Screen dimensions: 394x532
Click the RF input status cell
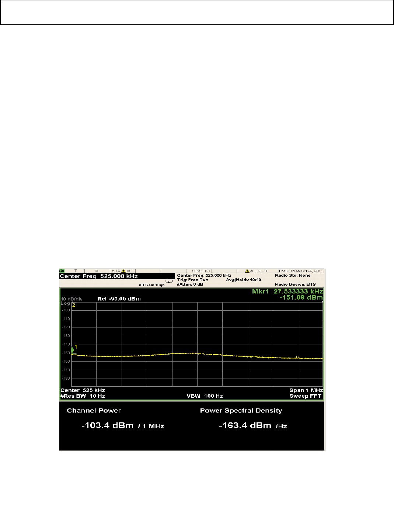point(97,271)
